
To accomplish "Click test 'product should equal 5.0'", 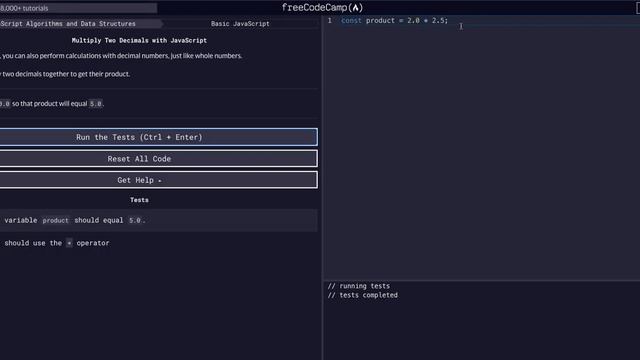I will pyautogui.click(x=158, y=220).
